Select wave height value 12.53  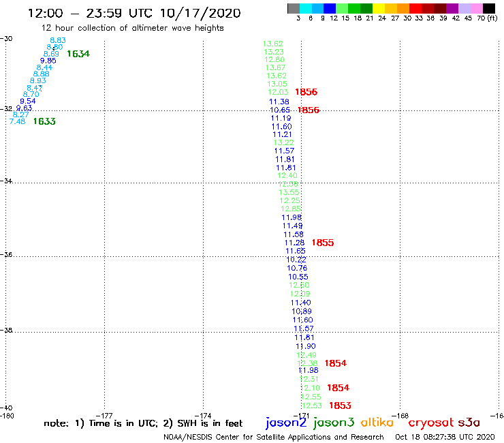pyautogui.click(x=312, y=406)
